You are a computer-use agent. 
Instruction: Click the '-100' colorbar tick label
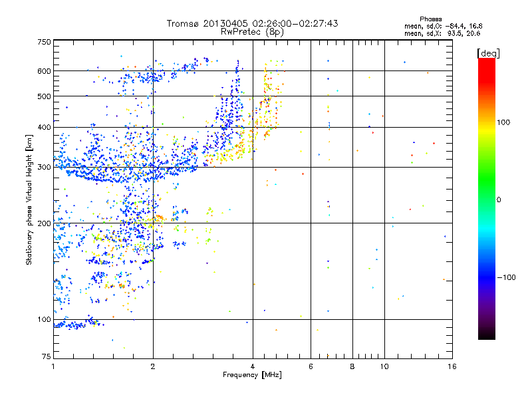tap(506, 277)
